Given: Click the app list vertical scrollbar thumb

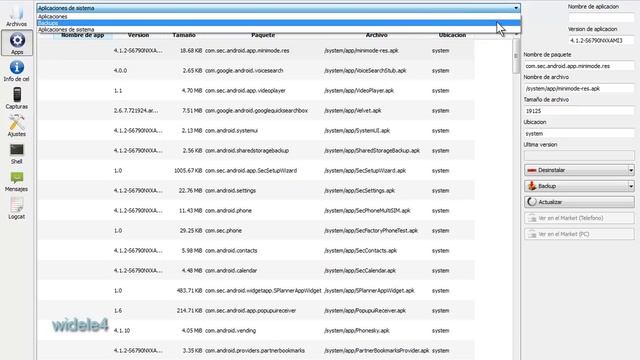Looking at the screenshot, I should tap(516, 56).
